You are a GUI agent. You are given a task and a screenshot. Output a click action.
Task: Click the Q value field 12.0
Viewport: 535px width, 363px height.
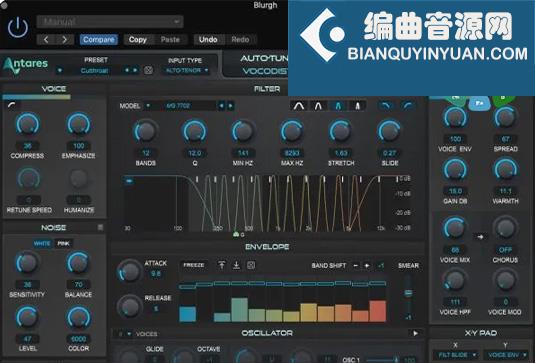[x=194, y=153]
